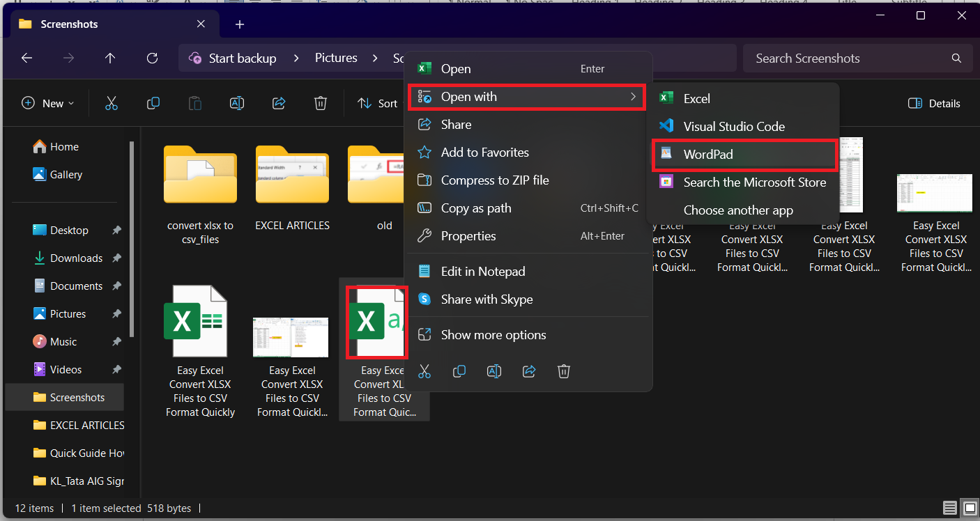Select Choose another app

743,210
